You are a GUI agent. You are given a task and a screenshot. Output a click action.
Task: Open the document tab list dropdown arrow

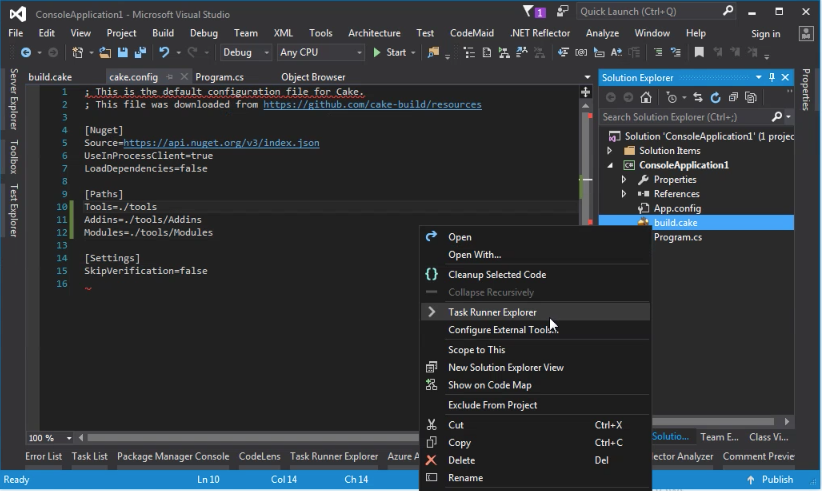tap(587, 77)
